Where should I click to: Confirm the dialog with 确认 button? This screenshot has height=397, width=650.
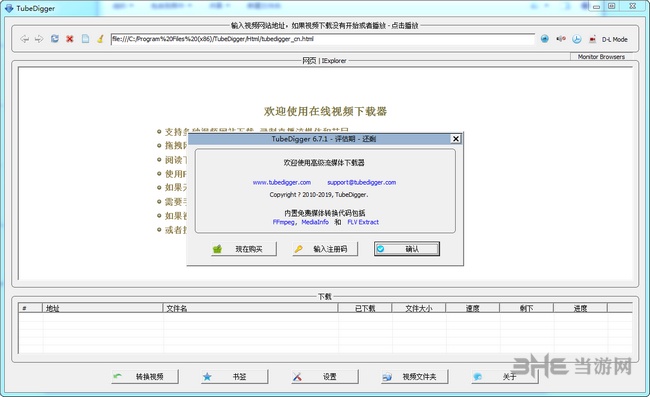(407, 249)
